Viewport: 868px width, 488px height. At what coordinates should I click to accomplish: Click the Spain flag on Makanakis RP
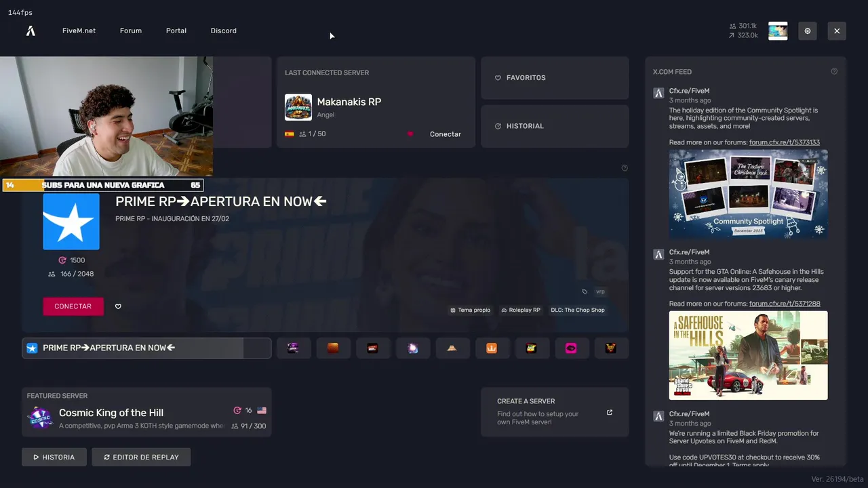290,134
